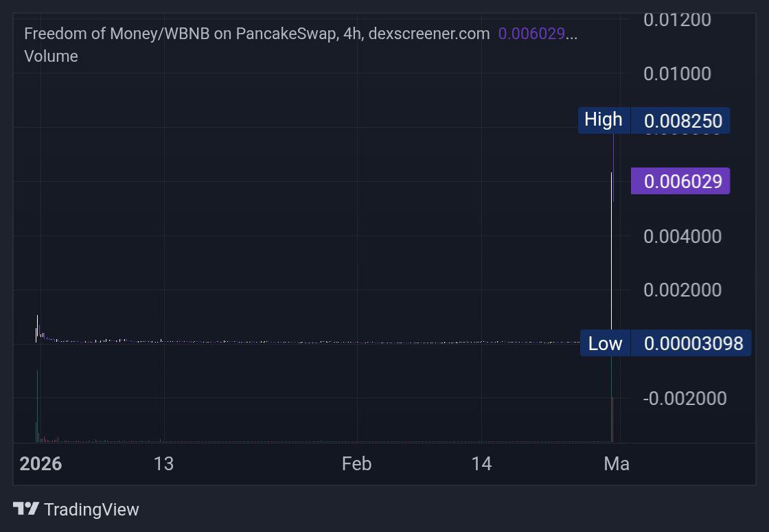Click the 0.01200 price axis value
Screen dimensions: 769x532
(x=677, y=20)
